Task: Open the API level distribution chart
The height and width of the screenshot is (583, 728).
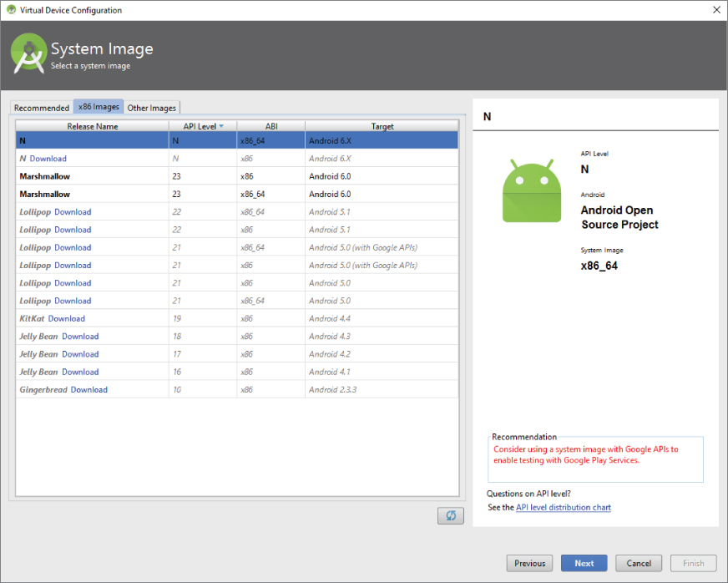Action: 563,507
